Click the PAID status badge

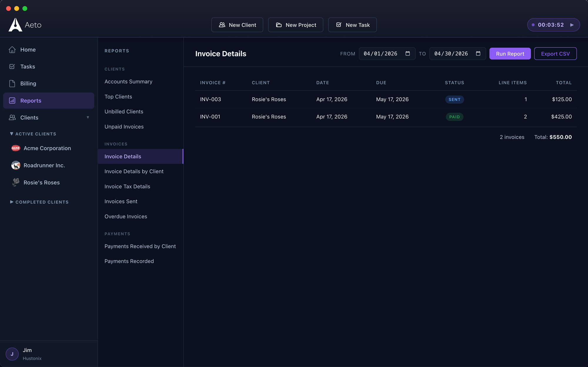tap(455, 117)
